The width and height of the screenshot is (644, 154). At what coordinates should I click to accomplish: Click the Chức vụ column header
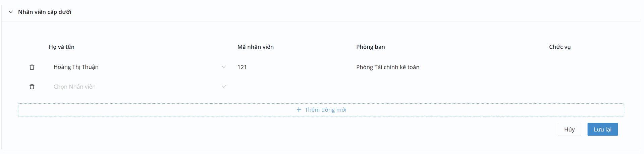tap(559, 47)
